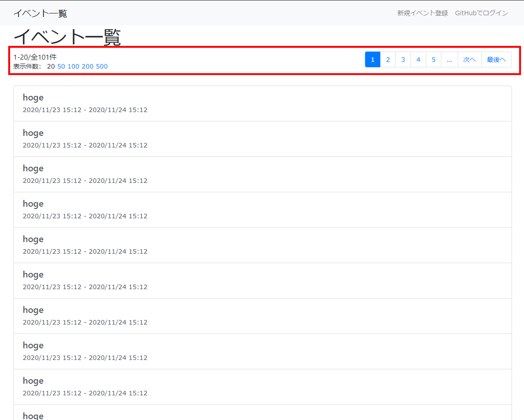This screenshot has height=420, width=524.
Task: Change page size to 100 events
Action: click(x=74, y=66)
